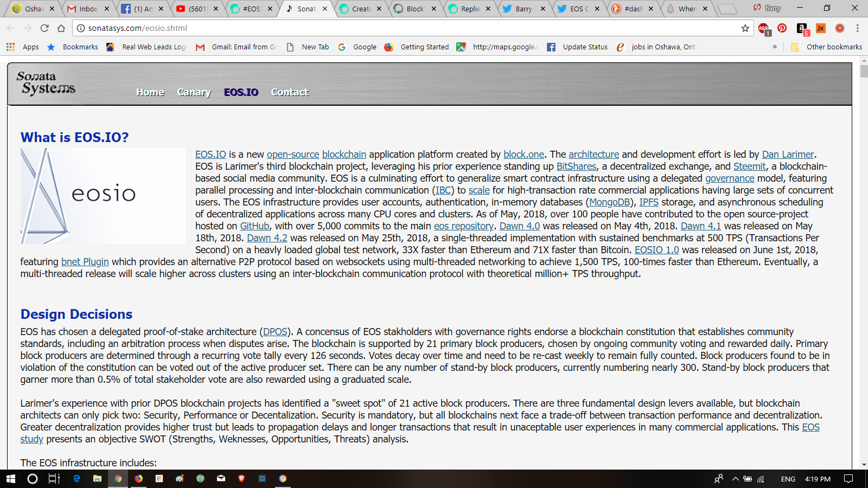
Task: Follow the GitHub link
Action: [254, 226]
